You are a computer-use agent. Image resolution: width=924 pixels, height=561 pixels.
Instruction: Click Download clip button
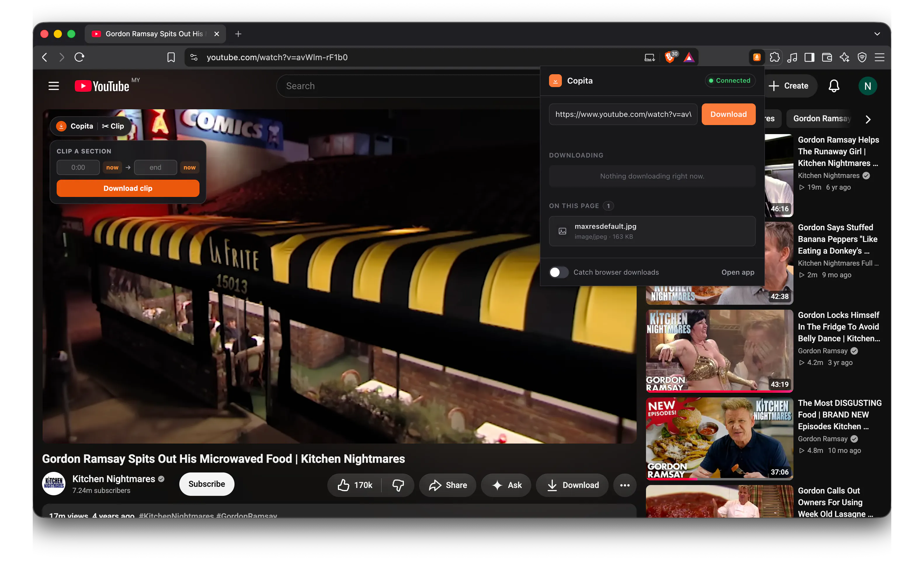[128, 188]
